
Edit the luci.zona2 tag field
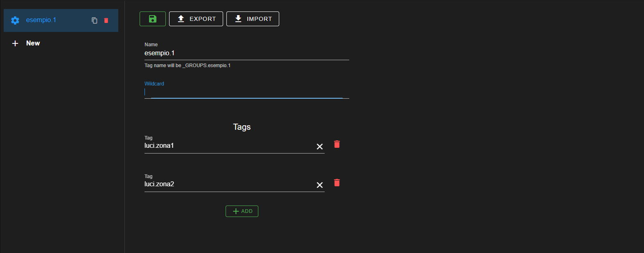[x=227, y=185]
